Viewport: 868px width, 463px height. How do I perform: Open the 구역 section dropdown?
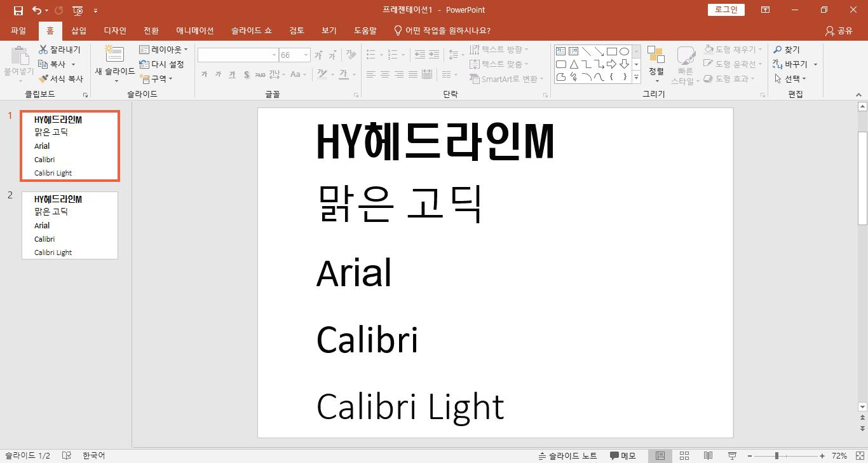[156, 79]
